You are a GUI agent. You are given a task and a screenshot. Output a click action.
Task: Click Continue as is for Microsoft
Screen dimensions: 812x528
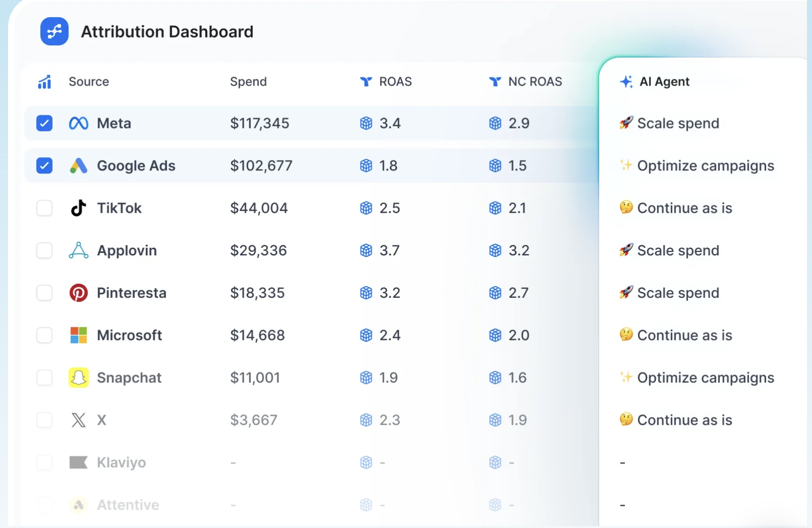tap(685, 335)
